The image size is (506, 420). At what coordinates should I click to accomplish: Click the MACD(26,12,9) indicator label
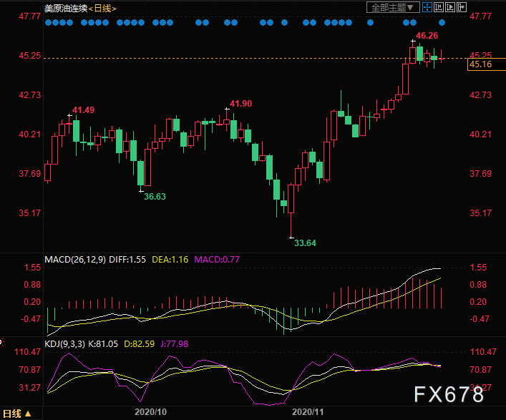point(75,259)
